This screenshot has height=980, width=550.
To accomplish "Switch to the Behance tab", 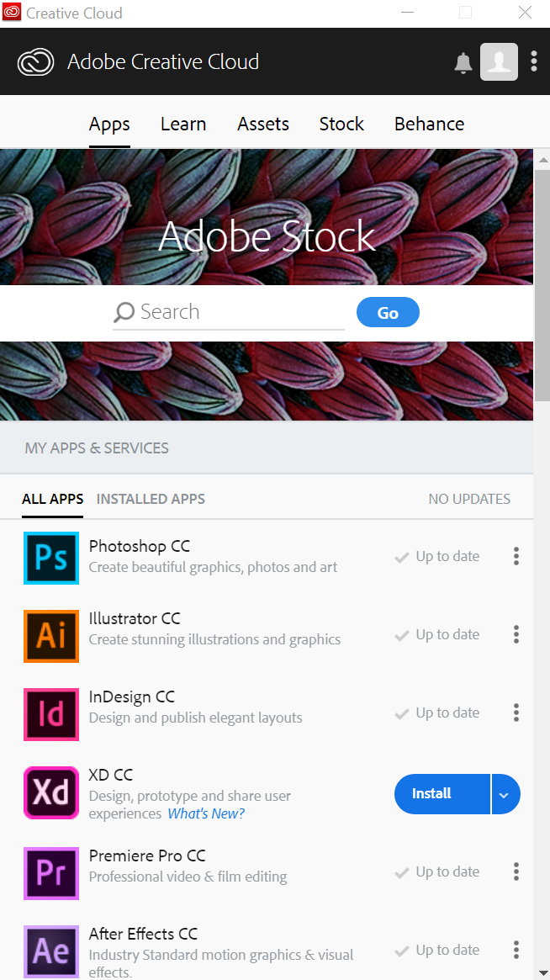I will coord(430,124).
